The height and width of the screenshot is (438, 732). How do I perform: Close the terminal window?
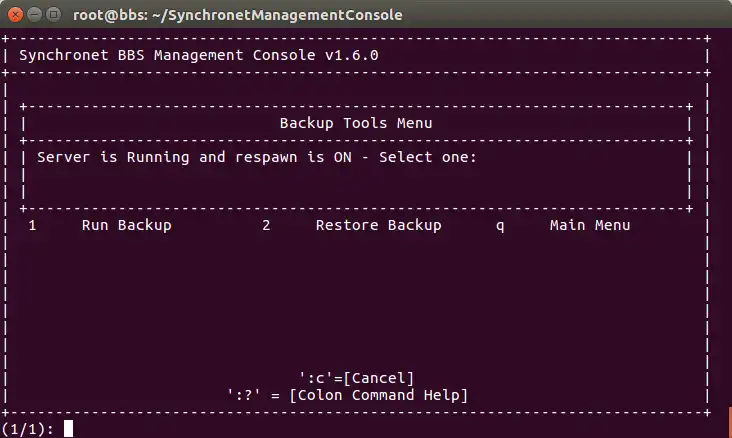(x=15, y=14)
